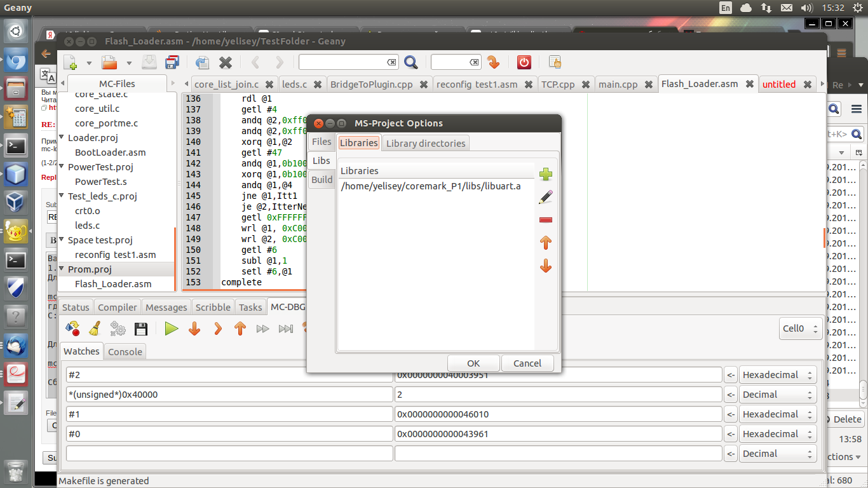The width and height of the screenshot is (868, 488).
Task: Open Scribble tab
Action: (x=213, y=307)
